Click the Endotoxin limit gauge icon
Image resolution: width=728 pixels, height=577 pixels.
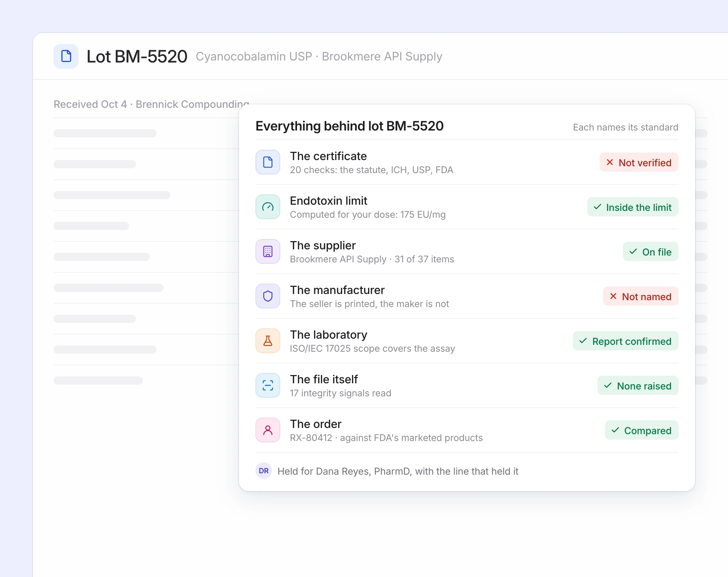268,207
